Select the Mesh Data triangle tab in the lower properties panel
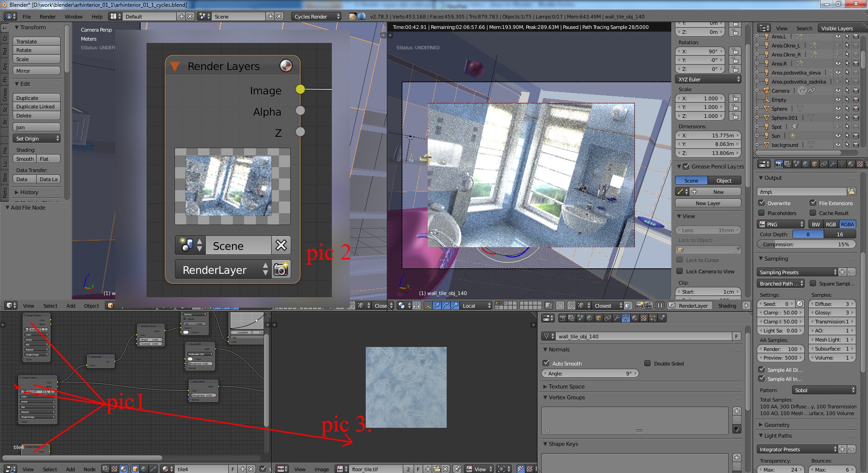The image size is (868, 473). tap(626, 318)
